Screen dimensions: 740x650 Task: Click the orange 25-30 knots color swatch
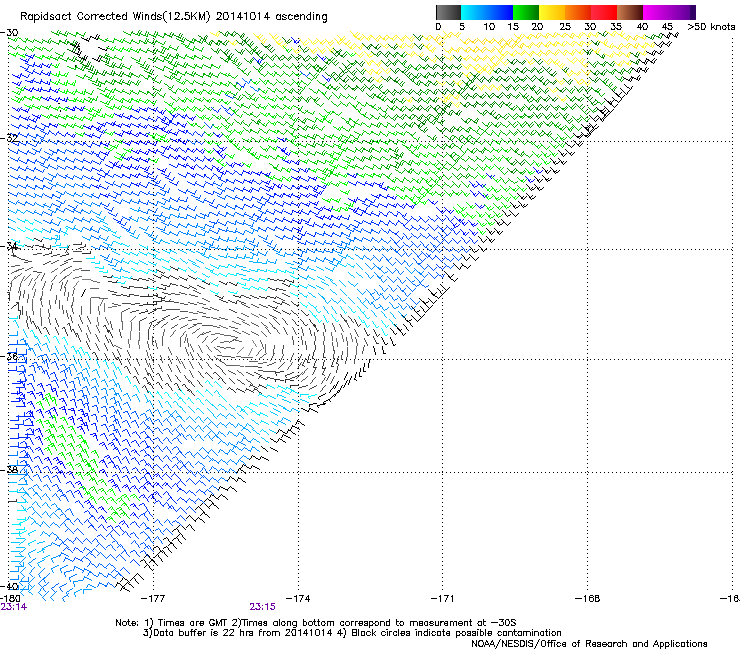tap(578, 12)
